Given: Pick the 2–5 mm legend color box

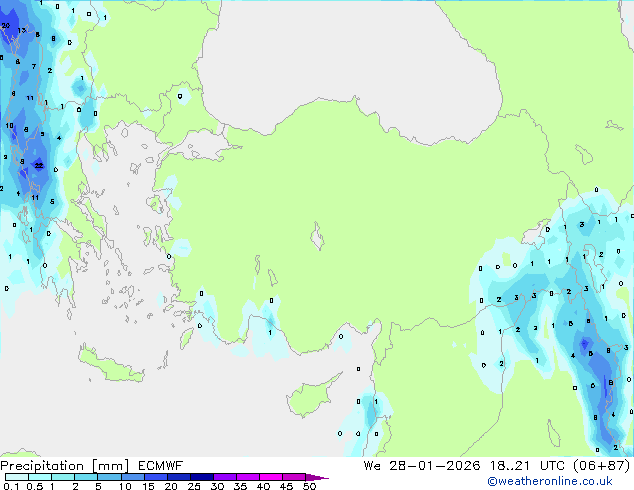Looking at the screenshot, I should (x=86, y=477).
